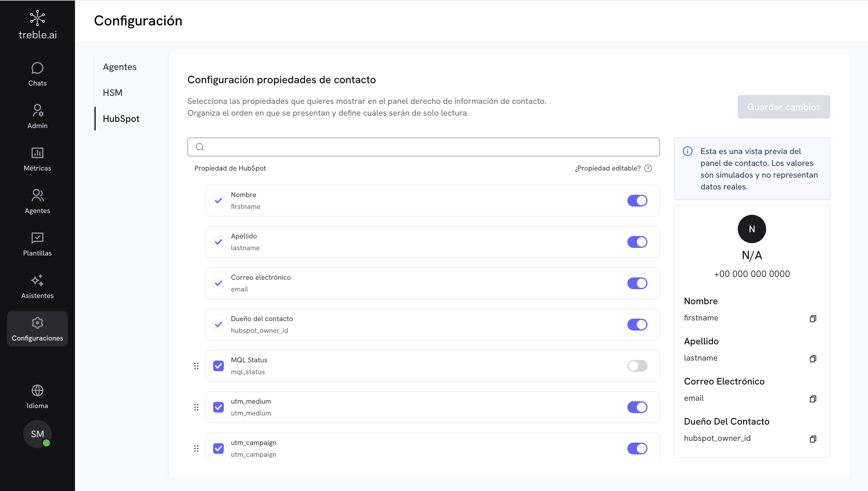868x491 pixels.
Task: Enable editable toggle for MQL Status
Action: (x=637, y=366)
